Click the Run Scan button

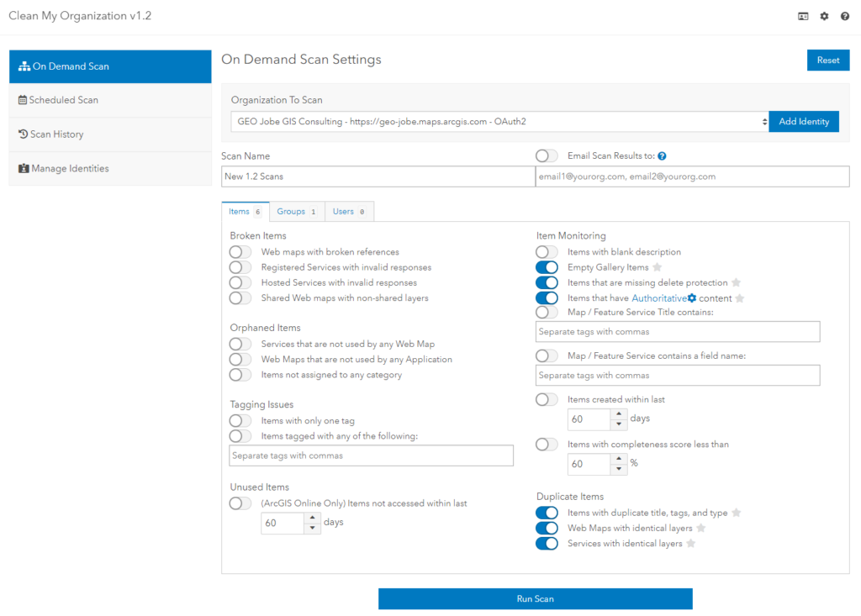coord(535,599)
